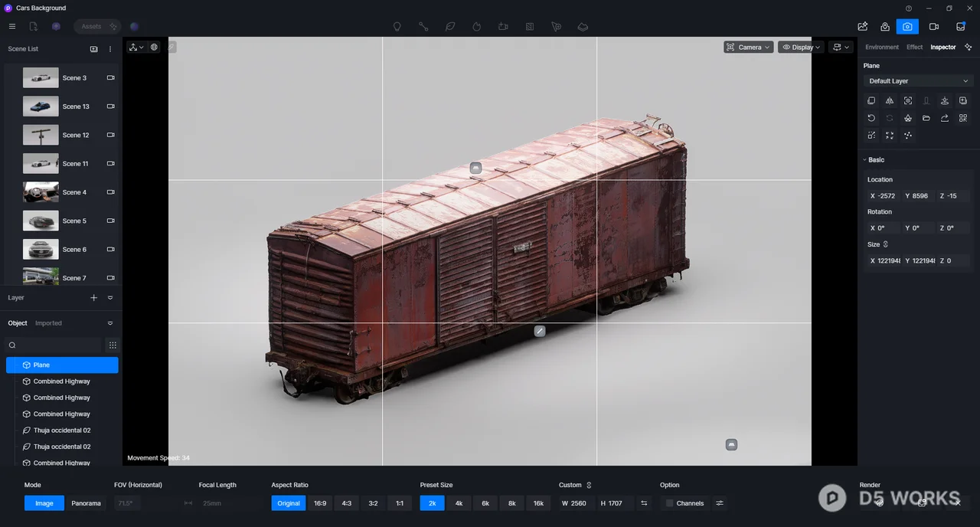The width and height of the screenshot is (980, 527).
Task: Select Panorama render mode
Action: coord(86,503)
